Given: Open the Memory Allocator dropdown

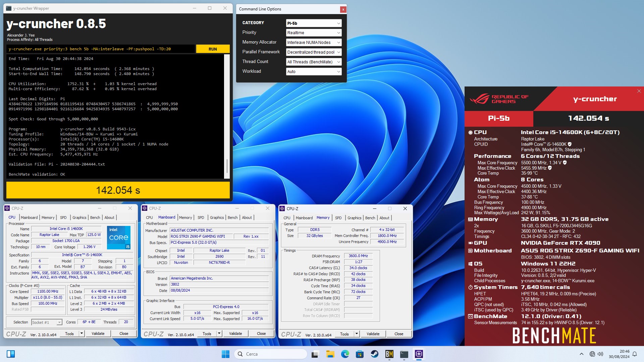Looking at the screenshot, I should (314, 43).
